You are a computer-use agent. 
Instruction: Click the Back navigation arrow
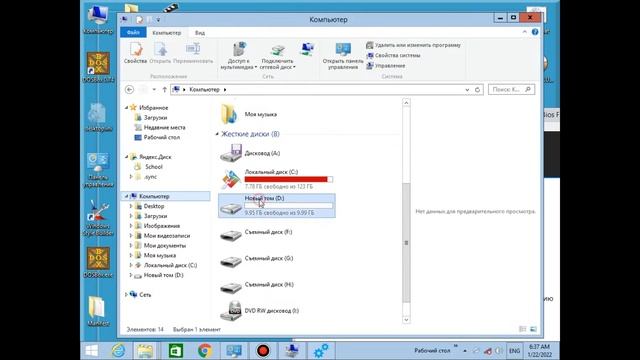tap(129, 89)
